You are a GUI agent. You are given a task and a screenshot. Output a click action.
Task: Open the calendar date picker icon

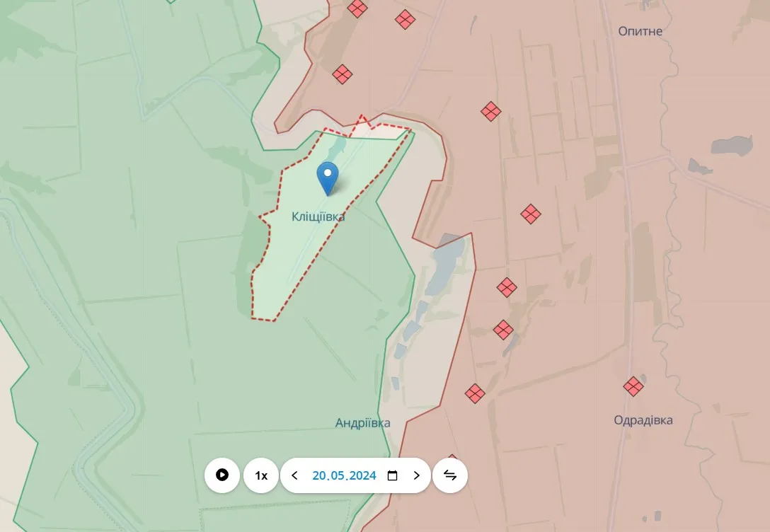[x=393, y=475]
